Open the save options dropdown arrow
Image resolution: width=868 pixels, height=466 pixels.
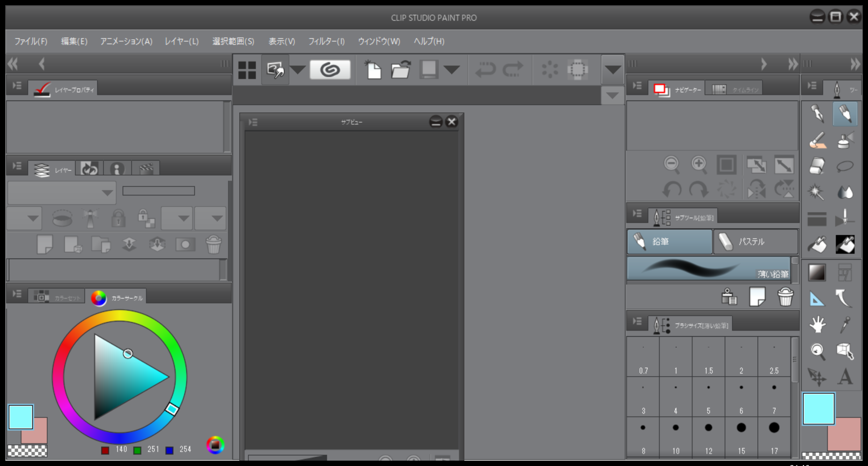(x=452, y=70)
